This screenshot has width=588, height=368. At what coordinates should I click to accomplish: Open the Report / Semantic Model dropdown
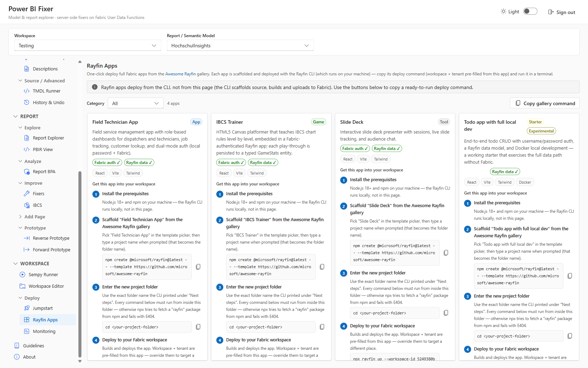click(x=240, y=46)
